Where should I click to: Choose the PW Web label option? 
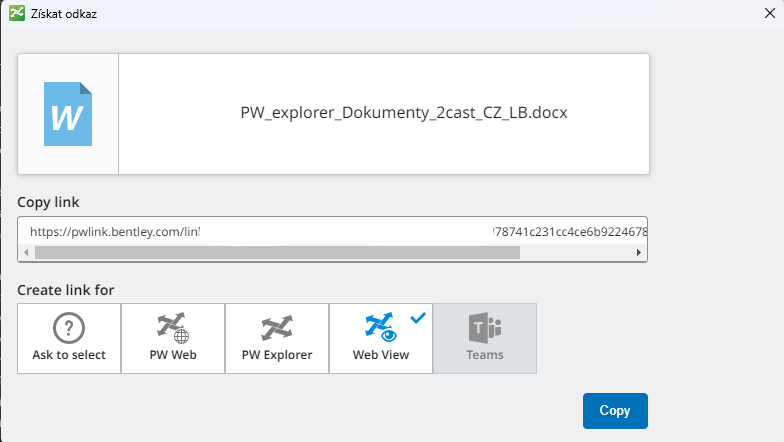173,355
